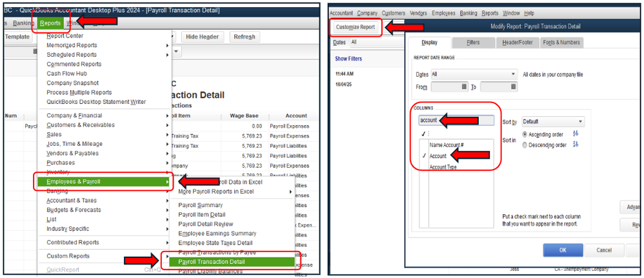Choose Payroll Summary from the submenu
Image resolution: width=644 pixels, height=278 pixels.
(x=201, y=205)
